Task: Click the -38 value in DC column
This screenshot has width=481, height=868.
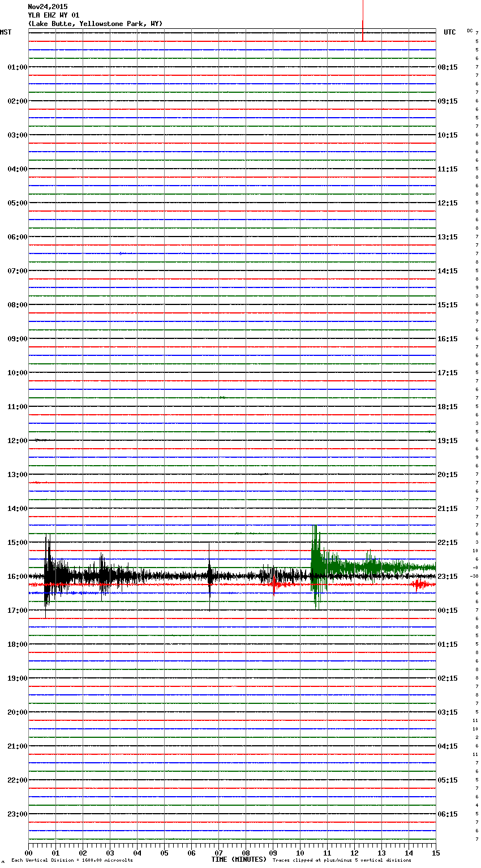Action: pos(474,577)
